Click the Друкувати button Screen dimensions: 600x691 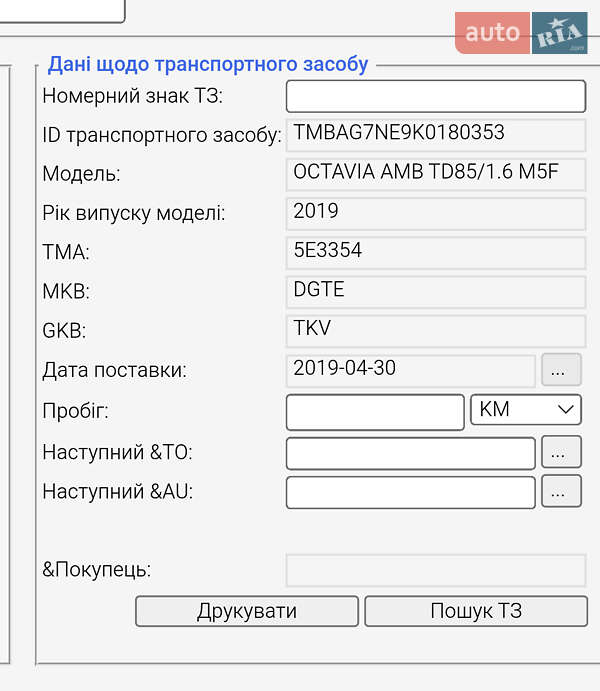tap(247, 611)
